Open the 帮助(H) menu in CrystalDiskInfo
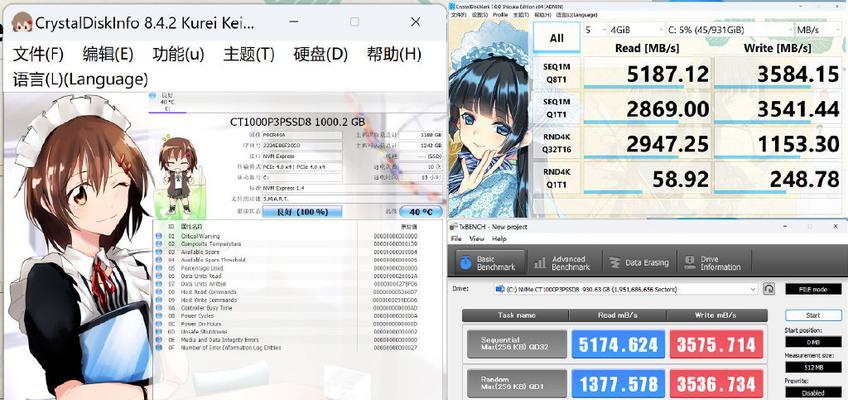848x400 pixels. tap(394, 54)
